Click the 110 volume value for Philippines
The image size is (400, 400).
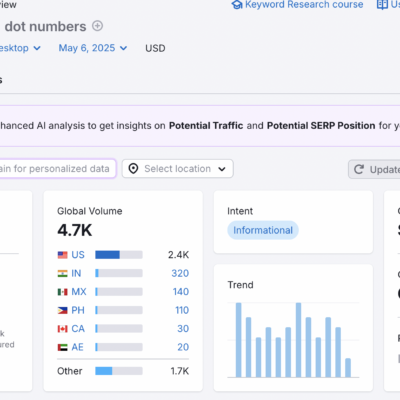182,310
